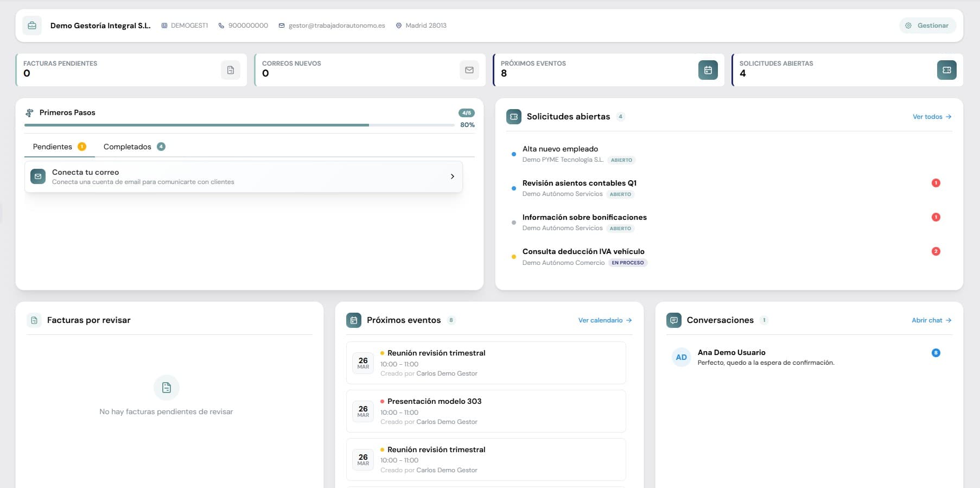980x488 pixels.
Task: Click the empty-state document icon in Facturas por revisar
Action: 167,388
